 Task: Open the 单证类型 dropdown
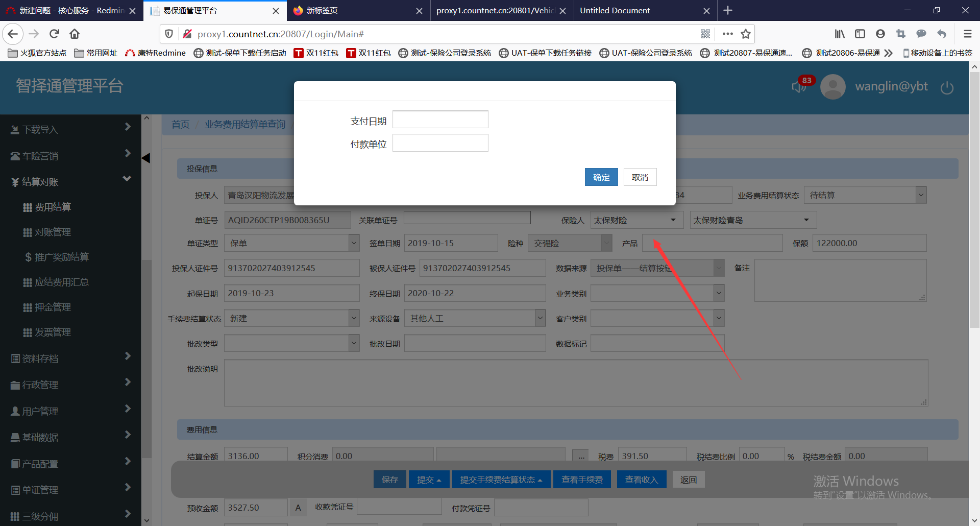[x=291, y=243]
